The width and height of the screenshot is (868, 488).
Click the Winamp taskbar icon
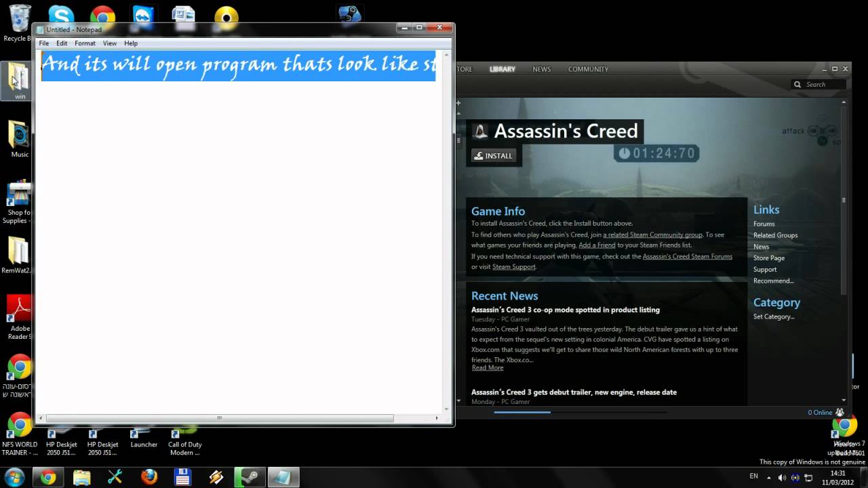click(216, 477)
